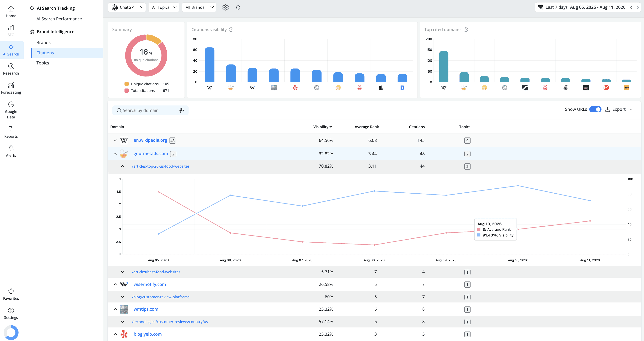
Task: Click the Search by domain field
Action: 150,110
